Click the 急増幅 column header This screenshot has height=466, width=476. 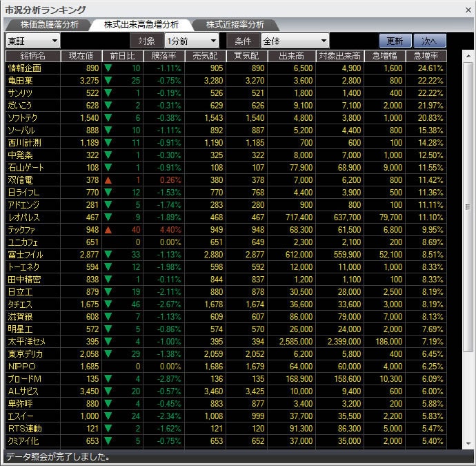385,56
